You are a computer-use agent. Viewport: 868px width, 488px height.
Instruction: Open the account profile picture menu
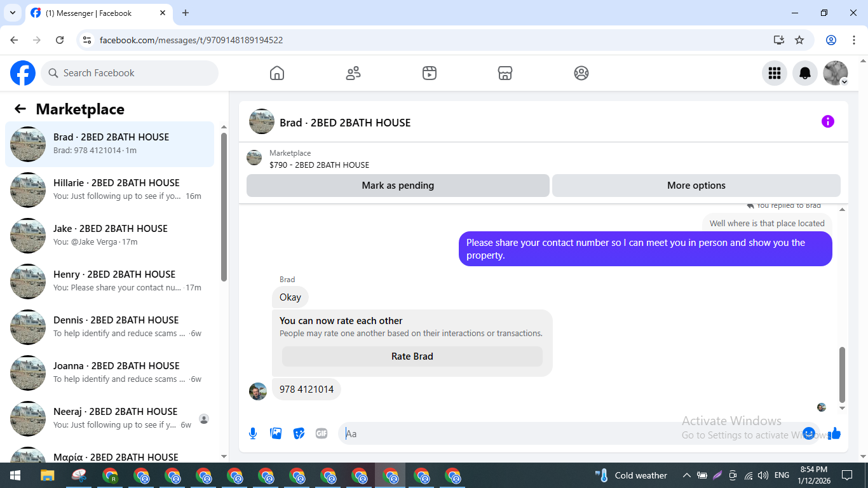point(836,73)
